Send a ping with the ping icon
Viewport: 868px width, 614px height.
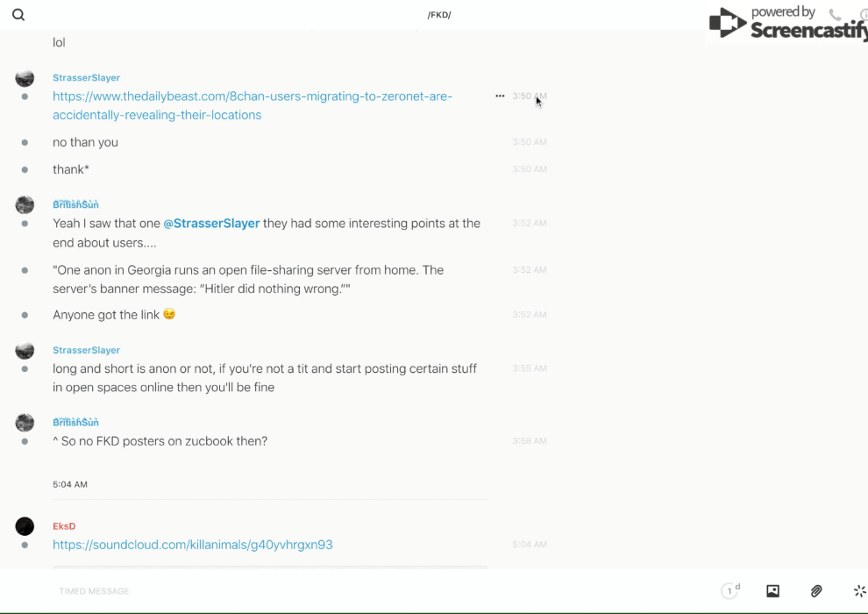click(859, 591)
